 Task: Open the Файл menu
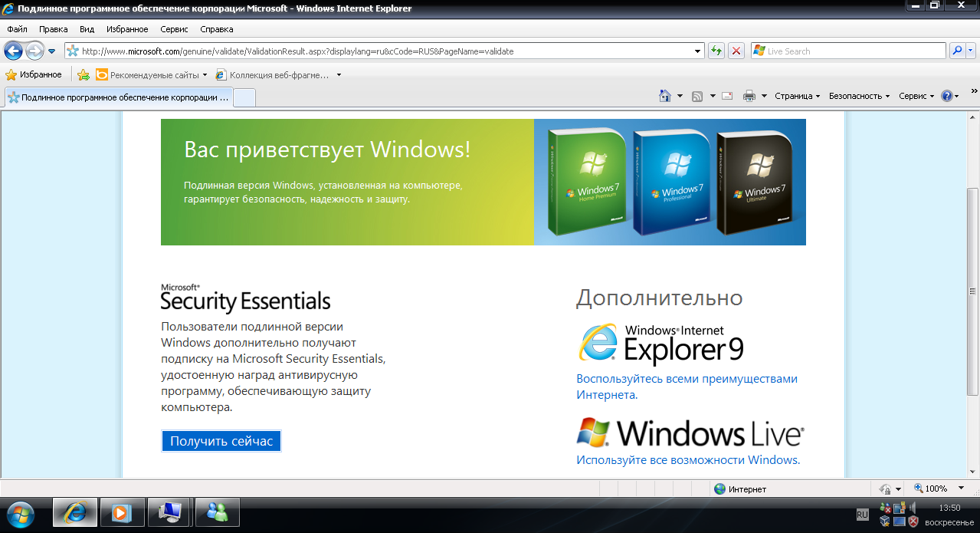point(17,29)
